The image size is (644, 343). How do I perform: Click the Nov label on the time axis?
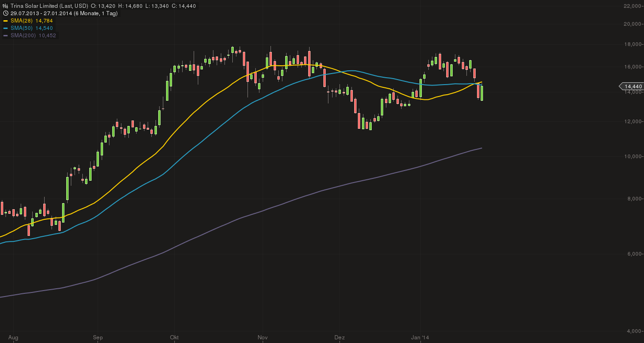pos(263,338)
